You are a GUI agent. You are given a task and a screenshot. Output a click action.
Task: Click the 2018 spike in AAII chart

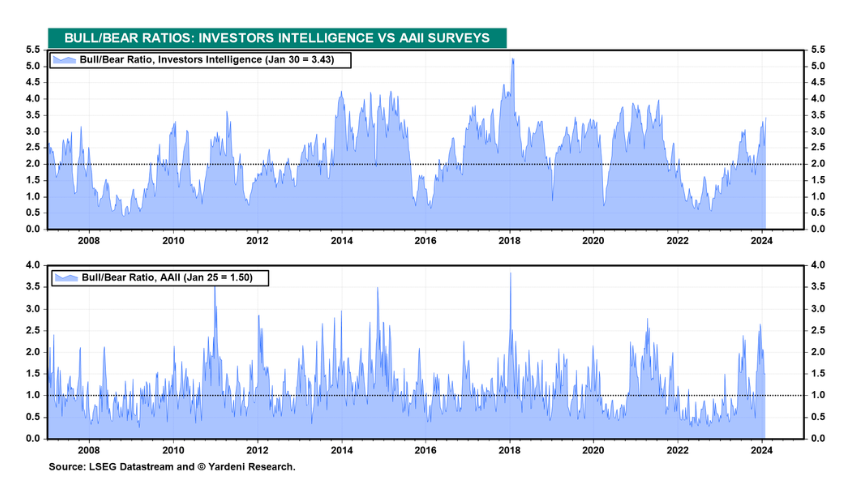[510, 273]
